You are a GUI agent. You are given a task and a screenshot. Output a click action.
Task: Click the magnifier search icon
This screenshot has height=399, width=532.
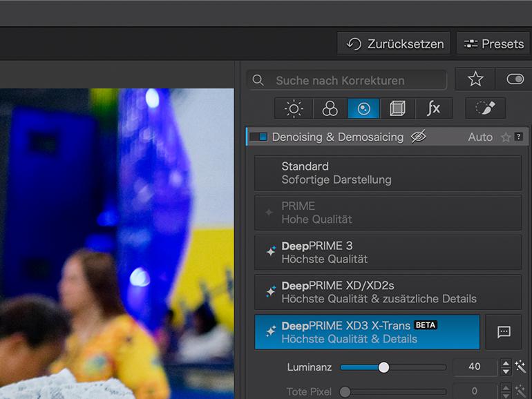pyautogui.click(x=258, y=80)
